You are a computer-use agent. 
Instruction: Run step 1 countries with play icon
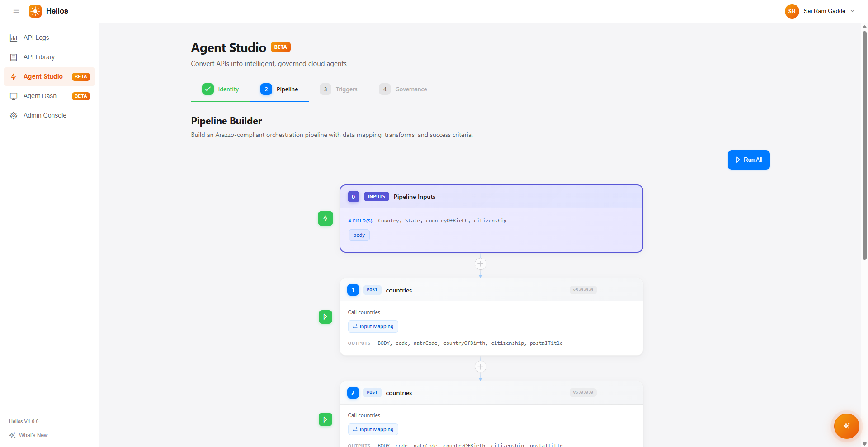pyautogui.click(x=325, y=317)
